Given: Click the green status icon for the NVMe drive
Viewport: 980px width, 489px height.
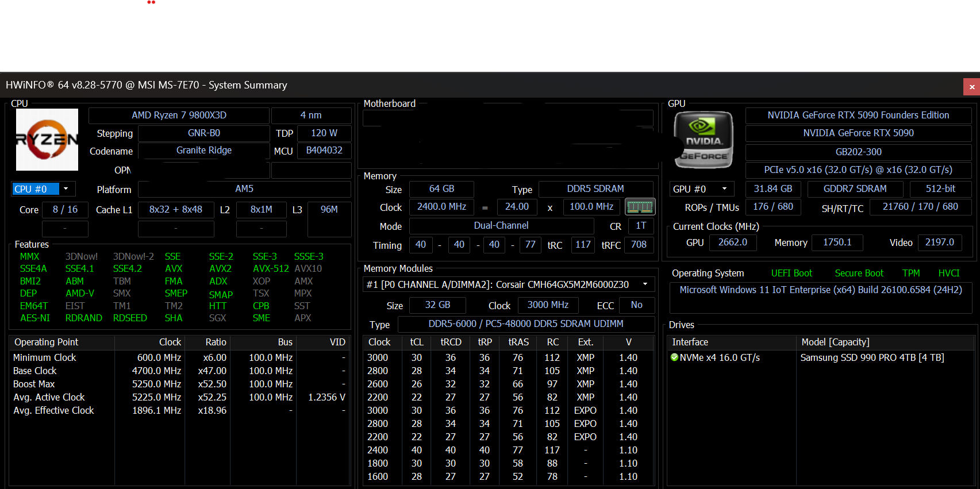Looking at the screenshot, I should tap(675, 357).
